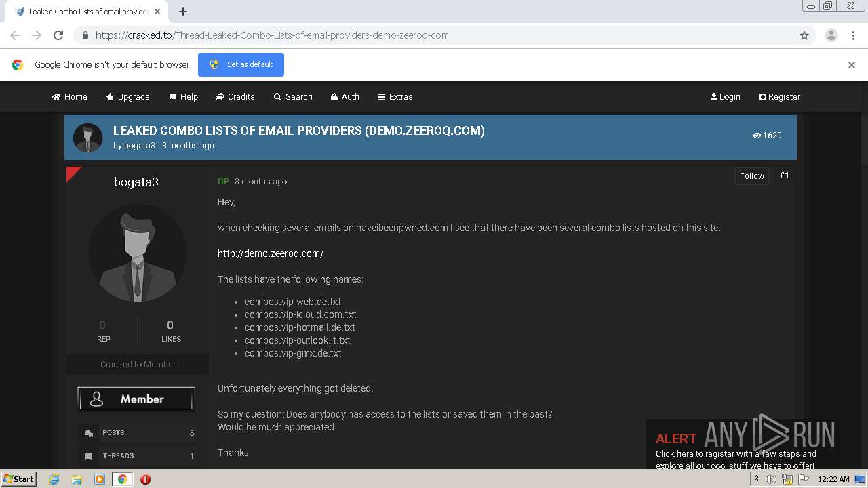868x488 pixels.
Task: Go back with browser back arrow
Action: point(15,35)
